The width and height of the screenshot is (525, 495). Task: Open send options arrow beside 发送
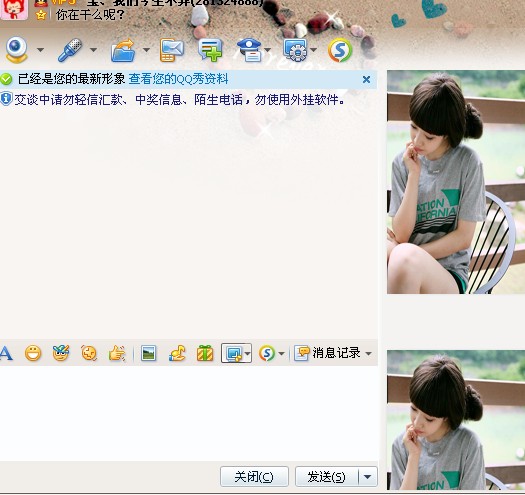coord(368,476)
